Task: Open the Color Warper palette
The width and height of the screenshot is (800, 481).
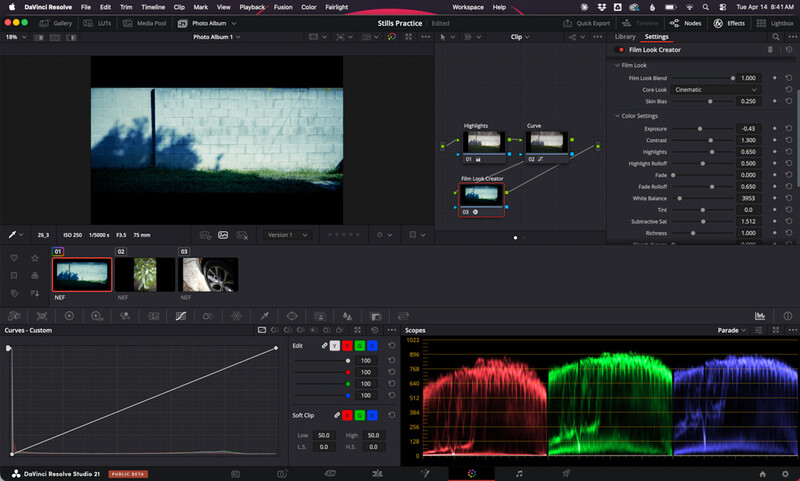Action: (x=236, y=316)
